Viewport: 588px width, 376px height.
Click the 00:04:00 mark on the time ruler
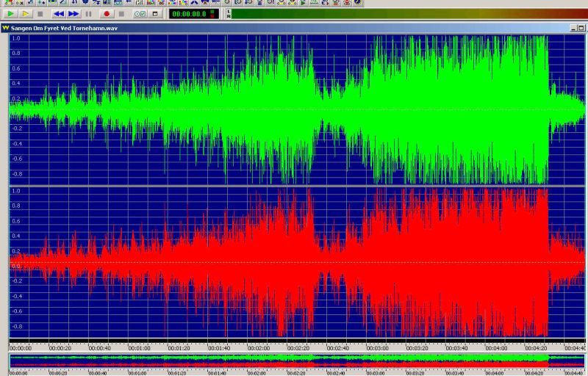click(496, 347)
